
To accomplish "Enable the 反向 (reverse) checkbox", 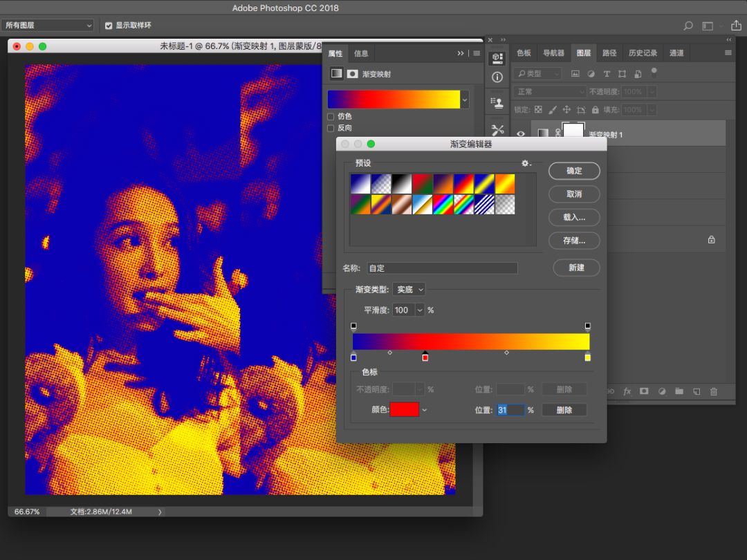I will click(x=331, y=128).
